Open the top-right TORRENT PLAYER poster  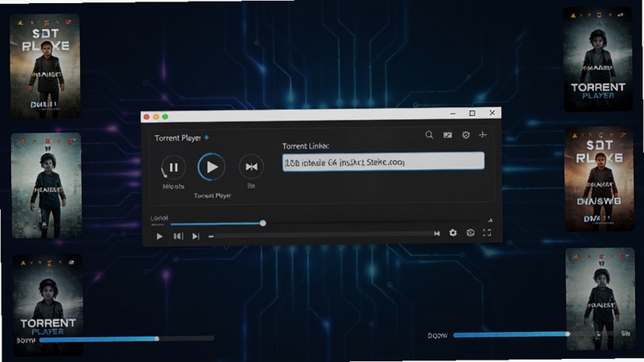(598, 60)
